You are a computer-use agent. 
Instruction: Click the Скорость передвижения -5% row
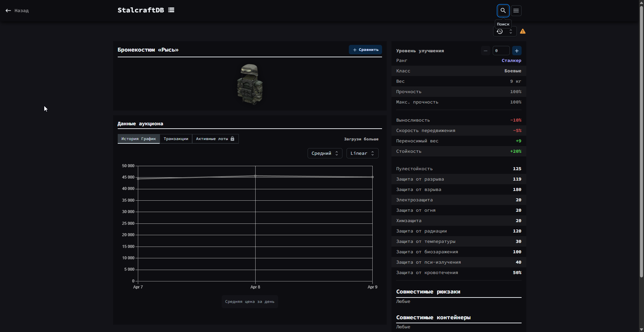point(459,131)
